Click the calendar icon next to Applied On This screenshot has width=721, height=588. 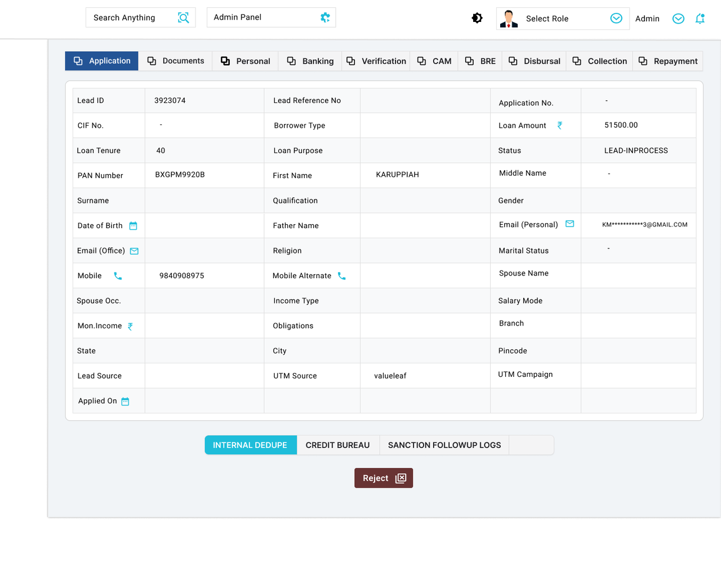[125, 401]
